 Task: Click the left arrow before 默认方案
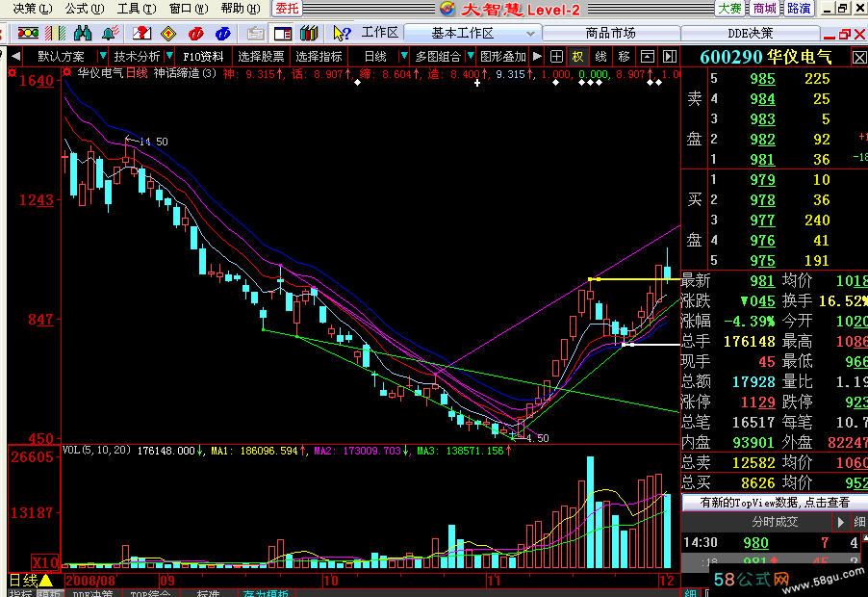point(16,57)
